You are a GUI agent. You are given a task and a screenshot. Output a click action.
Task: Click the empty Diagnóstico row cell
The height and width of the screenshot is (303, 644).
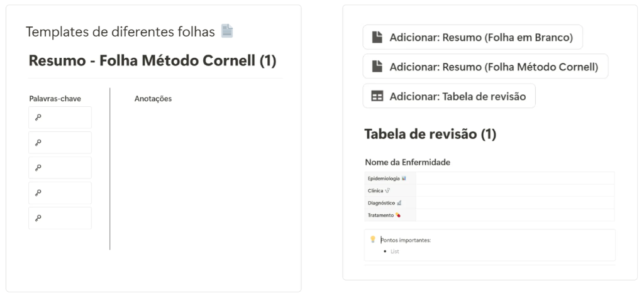point(515,203)
